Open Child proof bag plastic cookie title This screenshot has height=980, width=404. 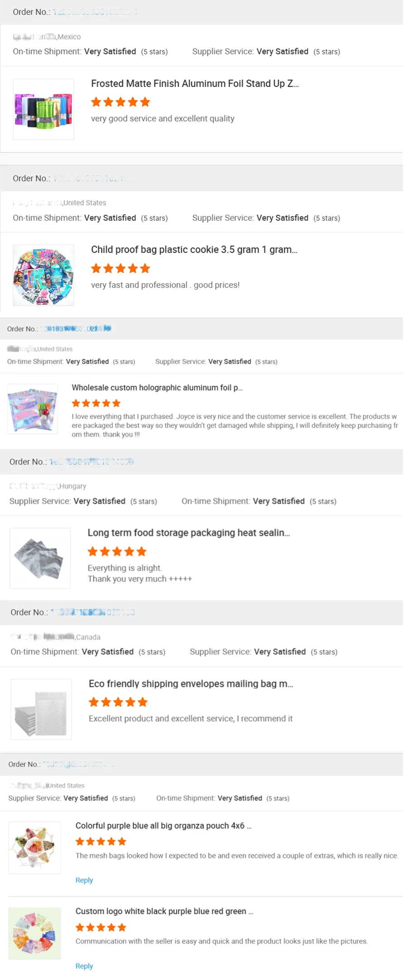tap(194, 249)
